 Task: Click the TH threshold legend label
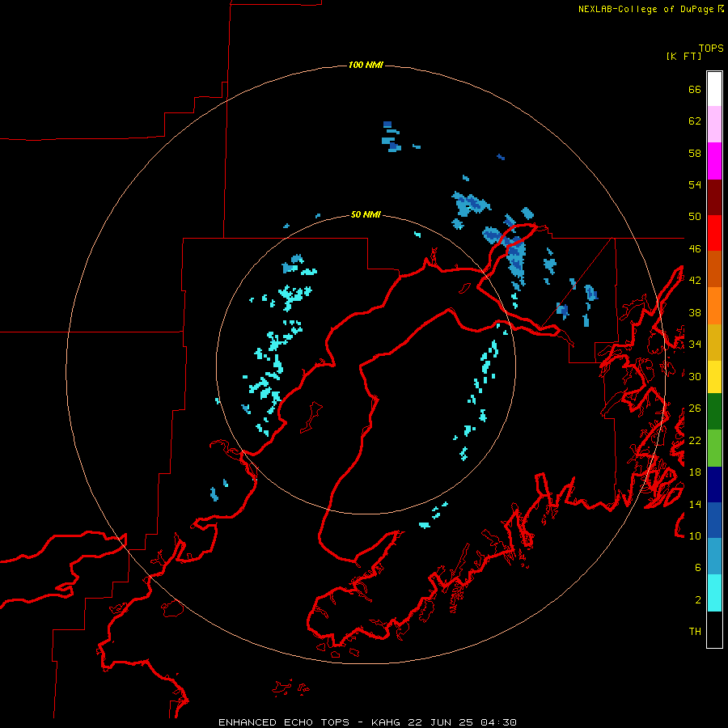(695, 632)
